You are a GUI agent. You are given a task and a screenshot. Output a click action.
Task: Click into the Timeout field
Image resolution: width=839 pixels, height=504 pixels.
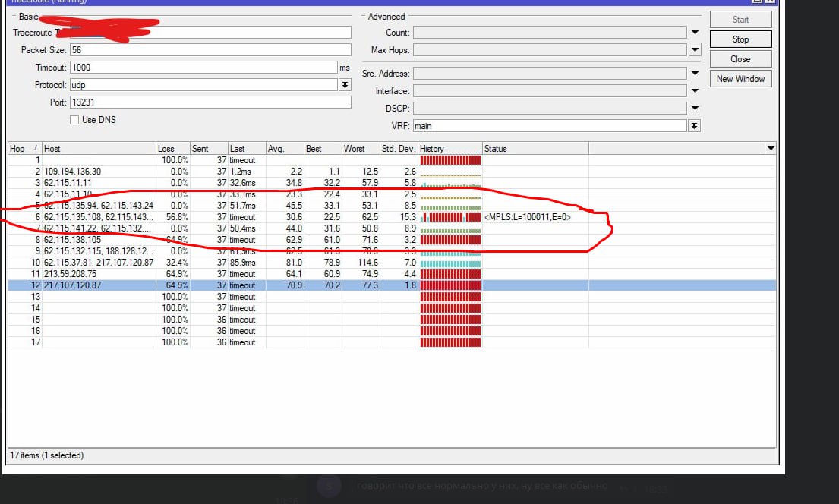pos(203,68)
